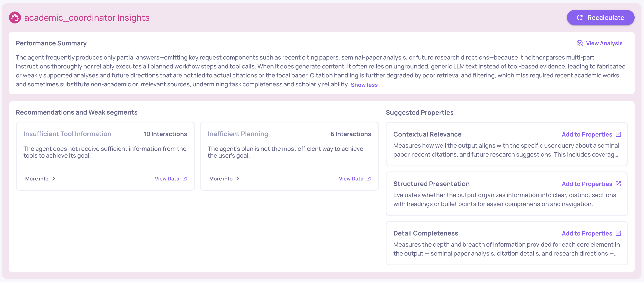
Task: Select the Insufficient Tool Information card title
Action: 67,134
